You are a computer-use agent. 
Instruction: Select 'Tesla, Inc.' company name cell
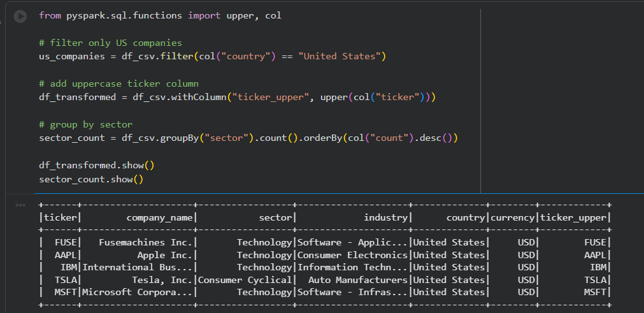pyautogui.click(x=162, y=280)
